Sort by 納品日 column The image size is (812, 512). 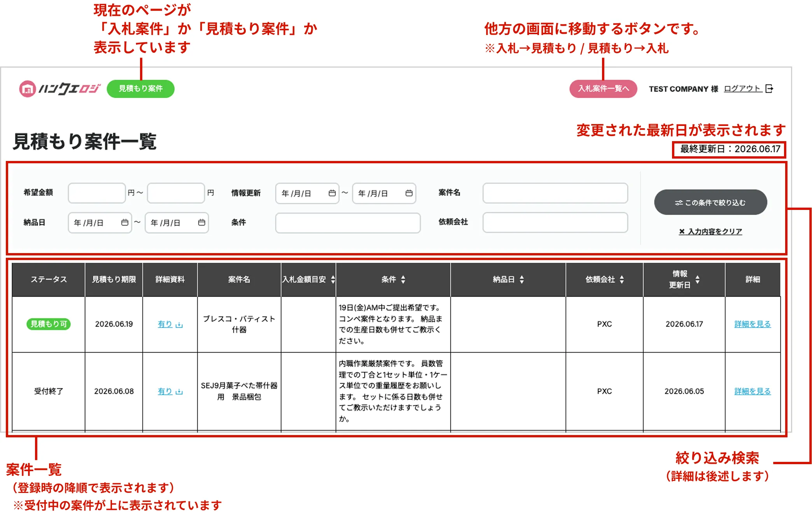pyautogui.click(x=521, y=279)
